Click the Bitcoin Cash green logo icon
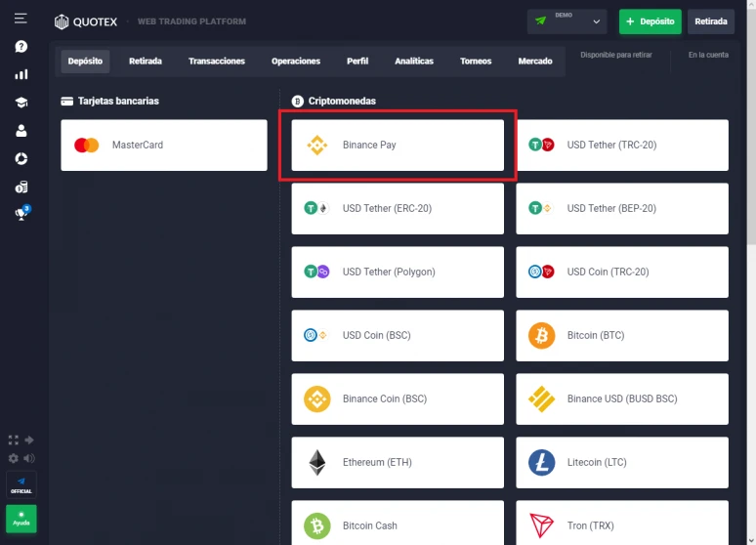Image resolution: width=756 pixels, height=545 pixels. pos(317,525)
